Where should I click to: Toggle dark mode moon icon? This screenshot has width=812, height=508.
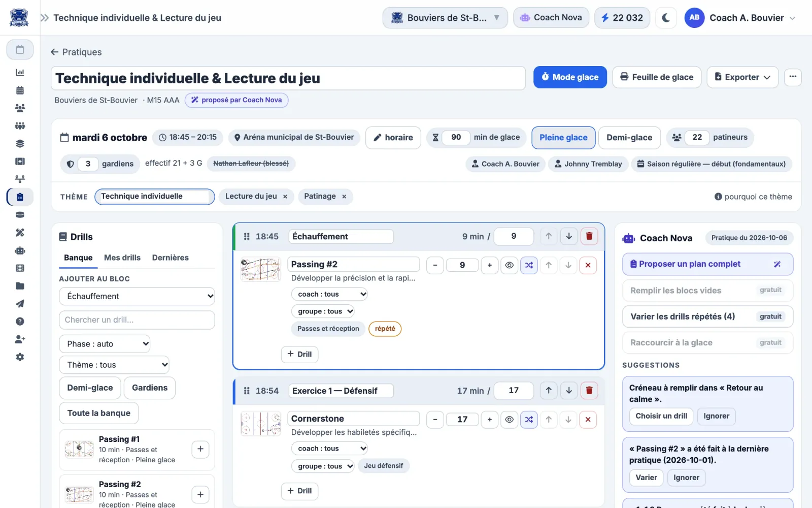(x=666, y=18)
